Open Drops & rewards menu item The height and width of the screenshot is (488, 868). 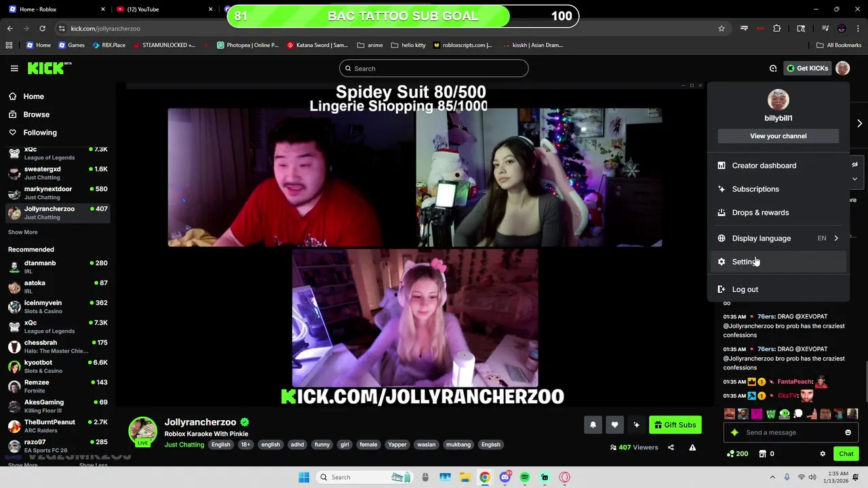778,213
